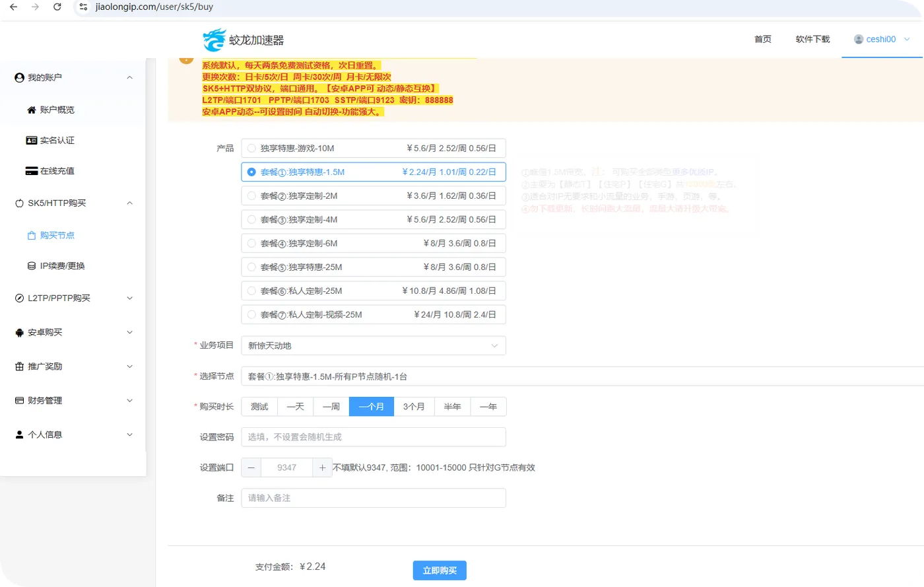Viewport: 924px width, 587px height.
Task: Click the 我的账户 person icon
Action: [19, 78]
